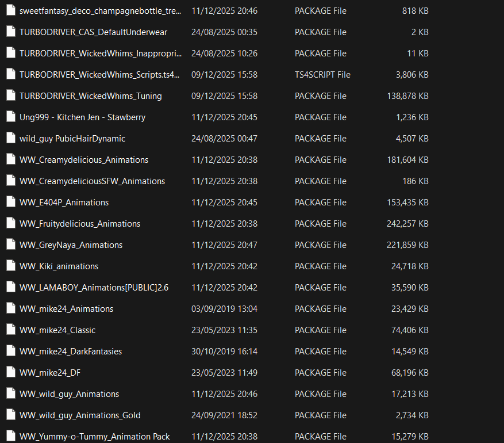This screenshot has width=504, height=443.
Task: Select WW_wild_guy_Animations_Gold file name
Action: [80, 415]
